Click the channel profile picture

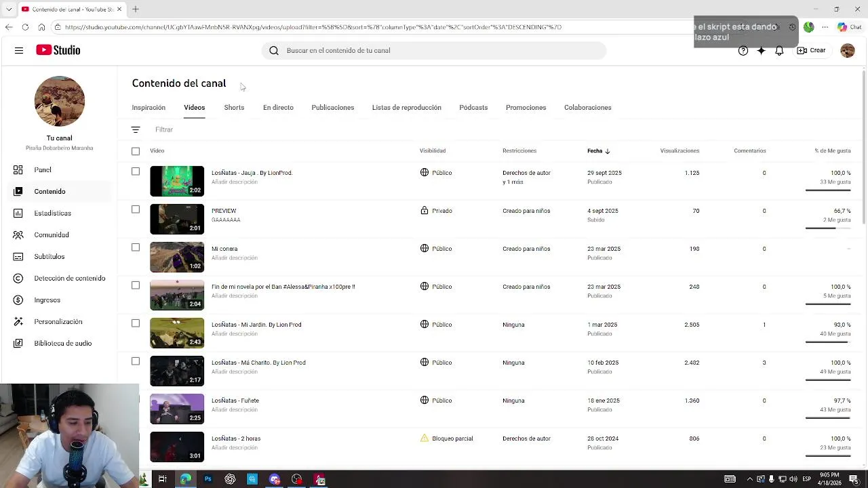coord(60,101)
